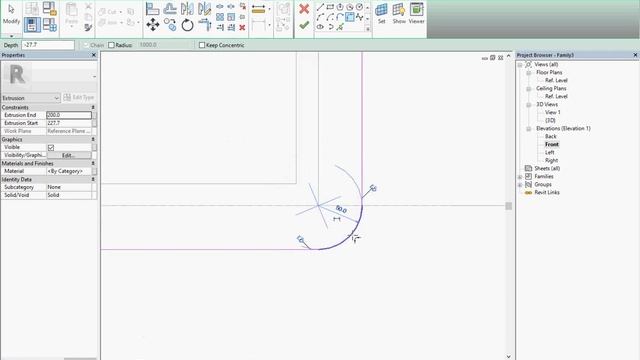The height and width of the screenshot is (360, 640).
Task: Click the Visibility/Graphics Edit button
Action: coord(69,155)
